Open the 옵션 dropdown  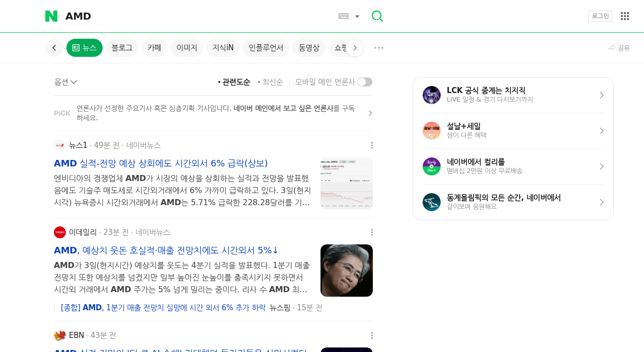click(x=65, y=81)
